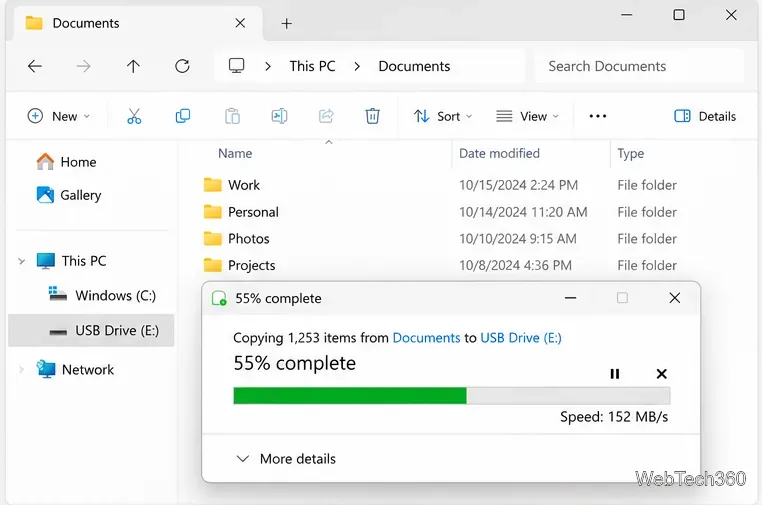Image resolution: width=762 pixels, height=505 pixels.
Task: Open the View layout dropdown
Action: click(x=527, y=116)
